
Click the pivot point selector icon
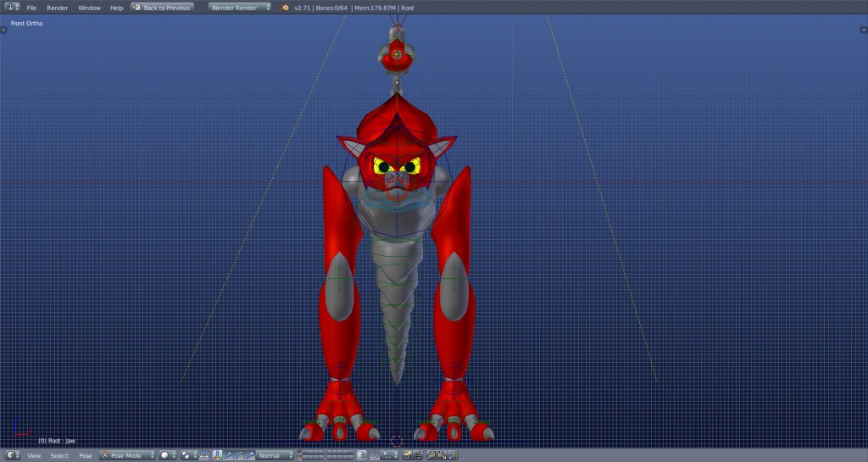[186, 455]
